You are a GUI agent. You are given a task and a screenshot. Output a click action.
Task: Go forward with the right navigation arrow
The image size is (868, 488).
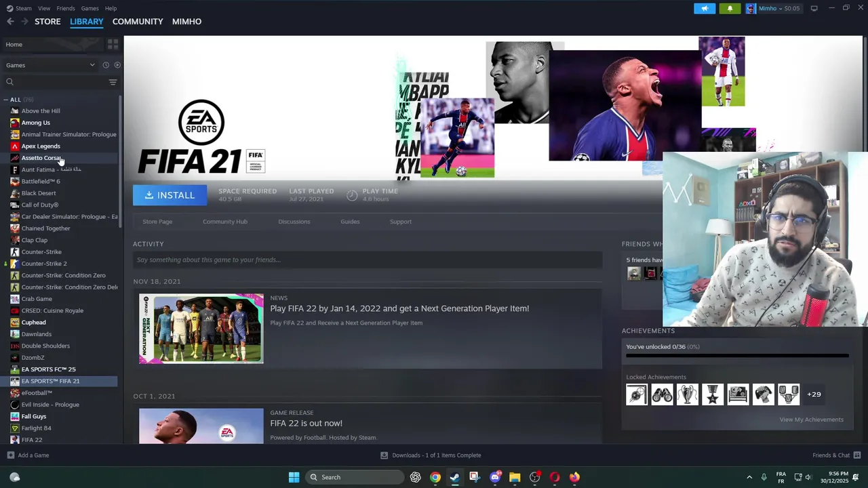(x=24, y=22)
